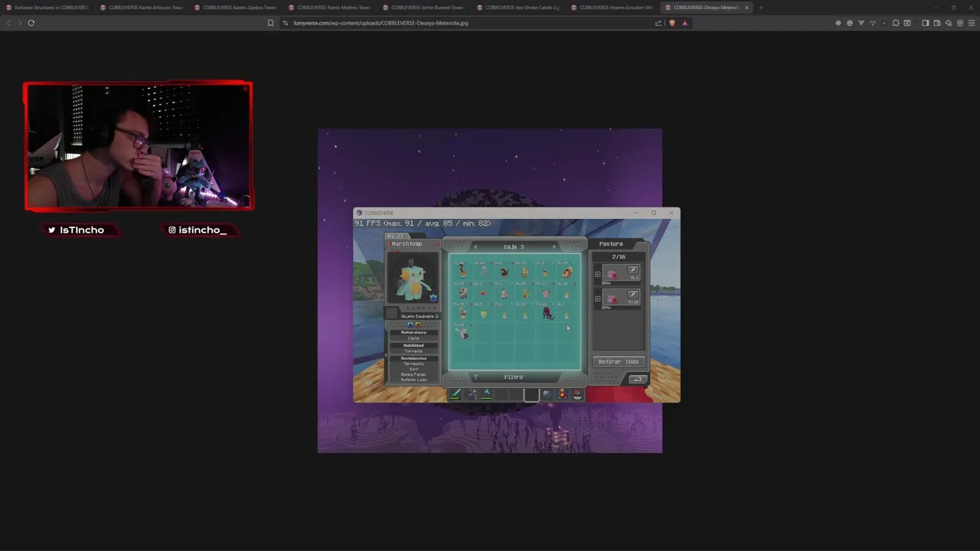Image resolution: width=980 pixels, height=551 pixels.
Task: Click the Marshtomp name label
Action: click(x=407, y=243)
